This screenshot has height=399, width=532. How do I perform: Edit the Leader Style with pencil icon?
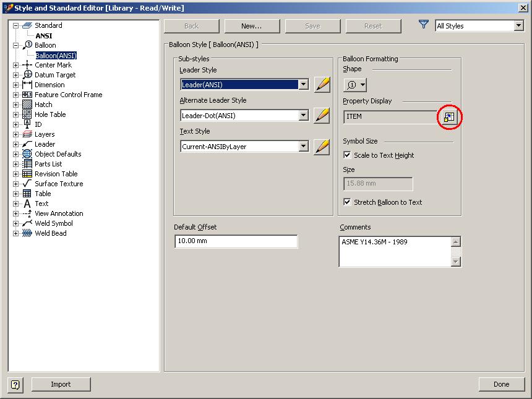click(322, 85)
